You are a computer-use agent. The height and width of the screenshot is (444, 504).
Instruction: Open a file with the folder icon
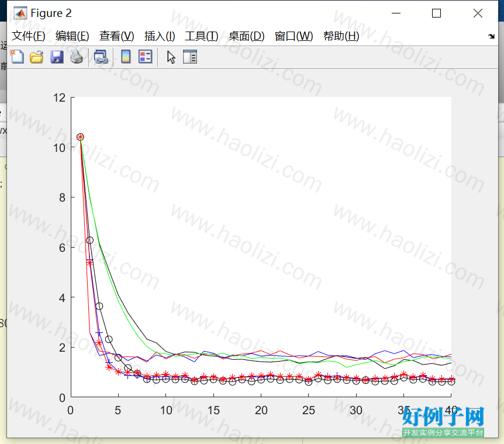[x=37, y=57]
